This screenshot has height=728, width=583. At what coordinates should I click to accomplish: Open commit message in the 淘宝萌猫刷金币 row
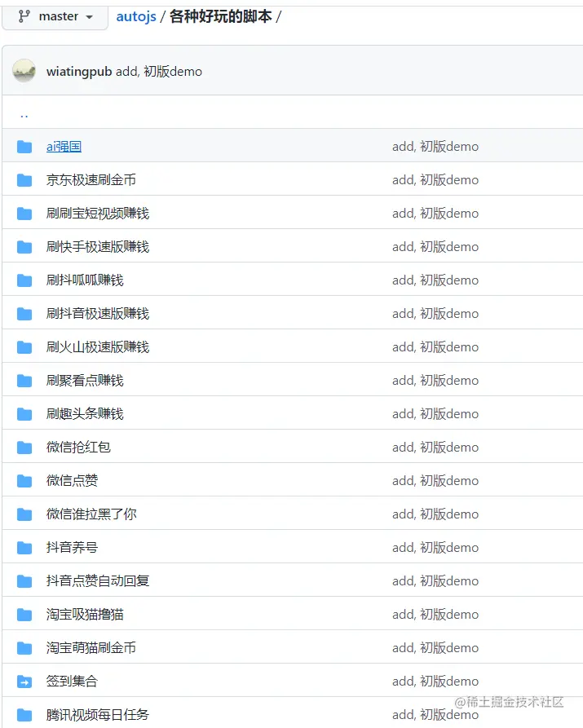pos(435,648)
